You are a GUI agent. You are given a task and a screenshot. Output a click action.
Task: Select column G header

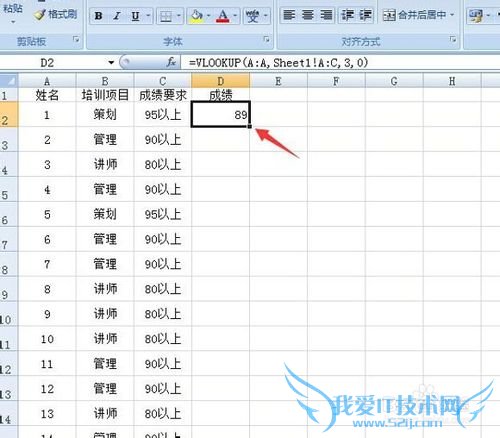pyautogui.click(x=394, y=81)
